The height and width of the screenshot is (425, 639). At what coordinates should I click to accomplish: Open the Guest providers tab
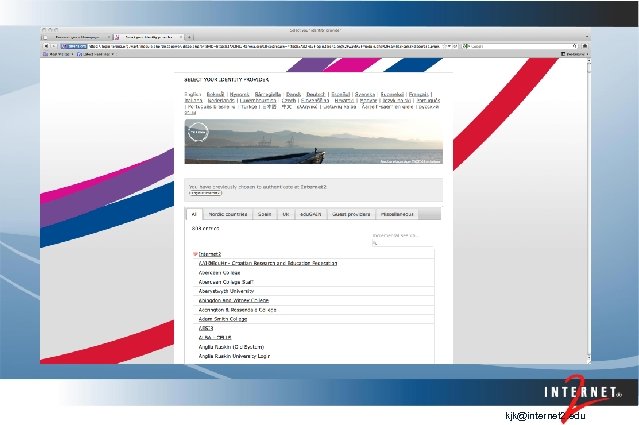(351, 214)
